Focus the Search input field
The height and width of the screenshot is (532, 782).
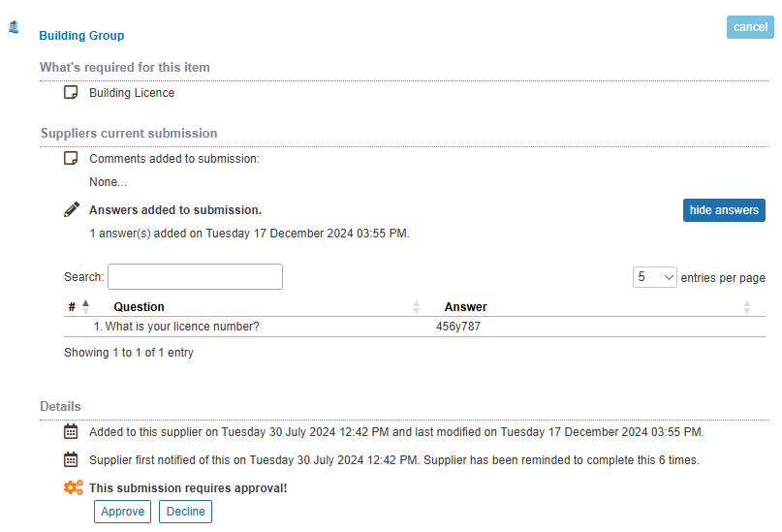point(195,277)
